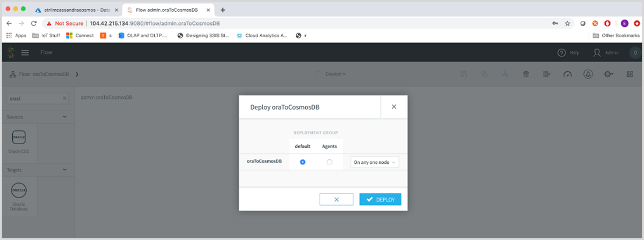Click the Help question mark icon
Screen dimensions: 644x240
[x=561, y=52]
